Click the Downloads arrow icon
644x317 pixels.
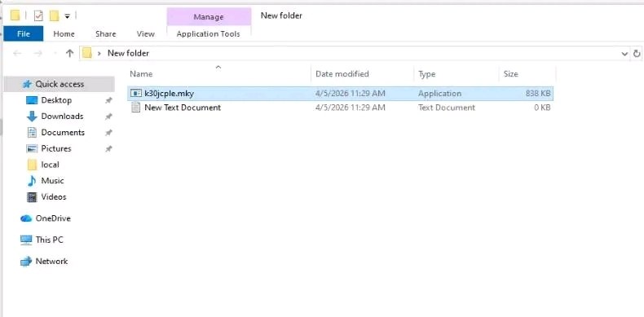point(32,117)
